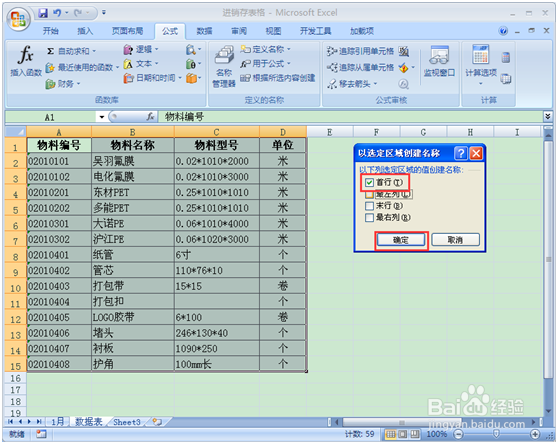The image size is (558, 444).
Task: Switch to page layout view in status bar
Action: 402,434
